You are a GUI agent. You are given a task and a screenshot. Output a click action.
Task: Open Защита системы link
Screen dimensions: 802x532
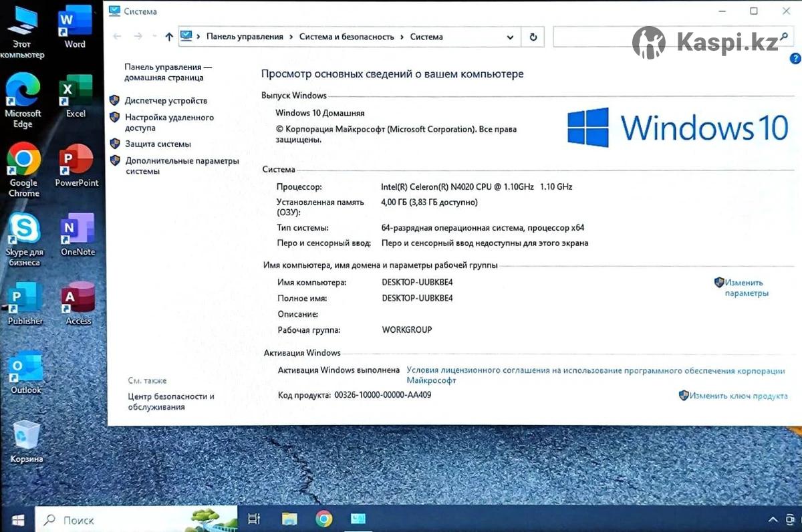[x=158, y=144]
